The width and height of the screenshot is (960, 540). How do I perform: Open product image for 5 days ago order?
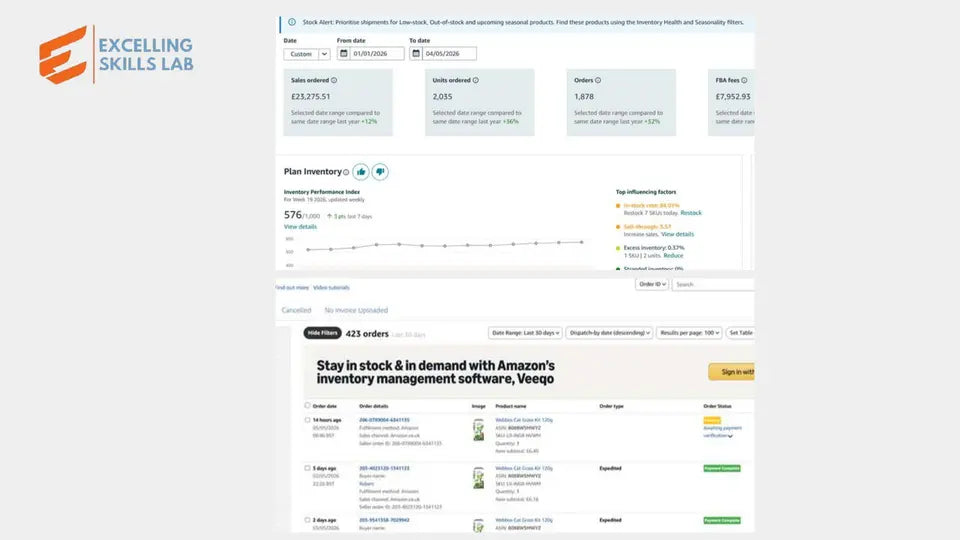[479, 478]
